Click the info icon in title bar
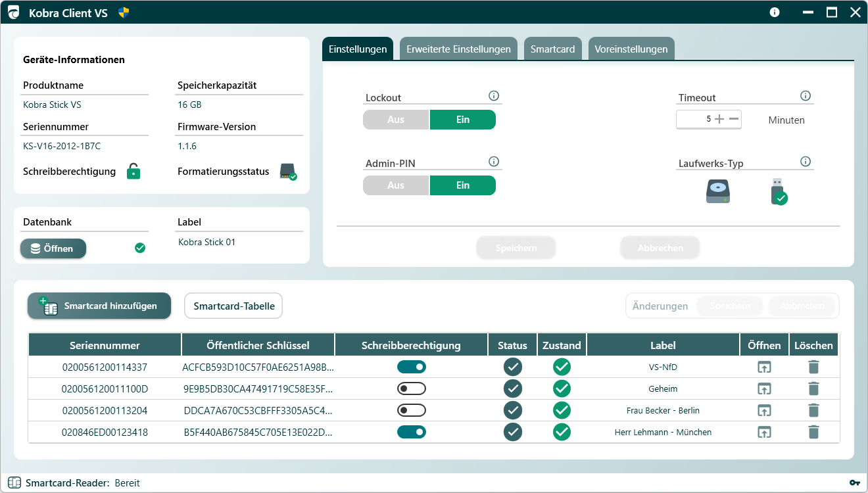Image resolution: width=868 pixels, height=493 pixels. 775,12
